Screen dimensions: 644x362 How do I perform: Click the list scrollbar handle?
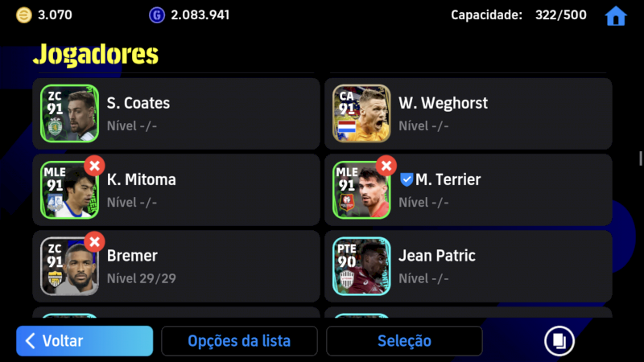(x=640, y=158)
